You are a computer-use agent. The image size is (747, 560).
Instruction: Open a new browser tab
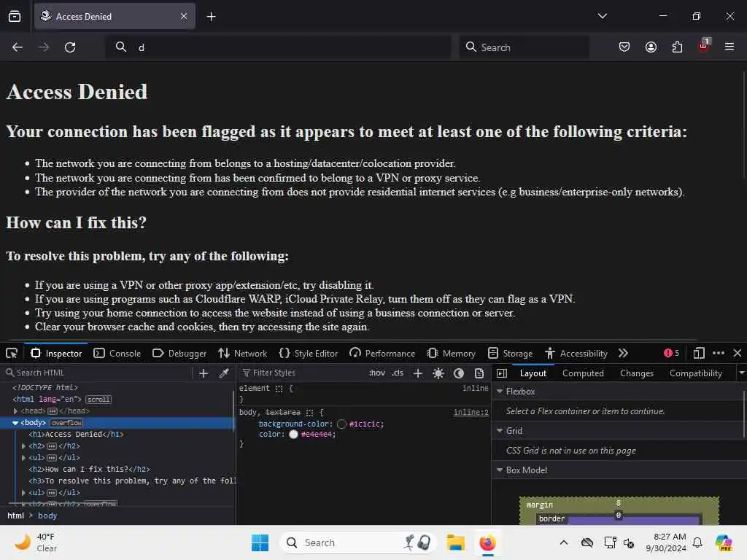(211, 17)
